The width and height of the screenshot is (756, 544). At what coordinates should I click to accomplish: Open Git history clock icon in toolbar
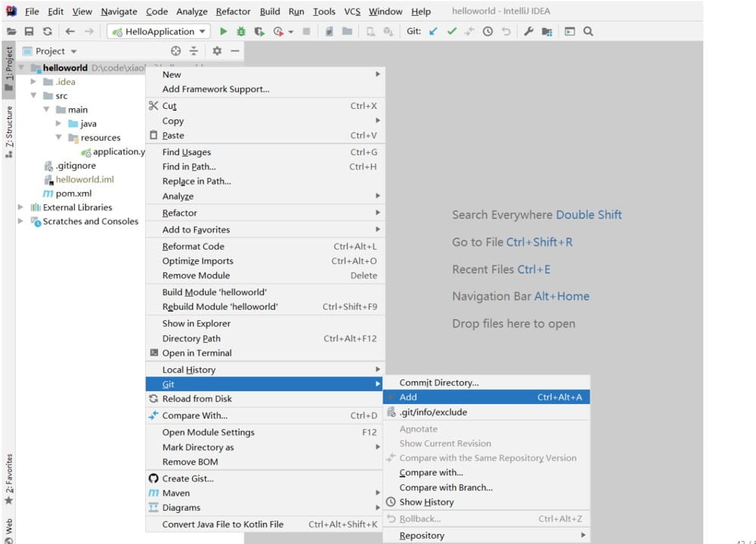488,31
